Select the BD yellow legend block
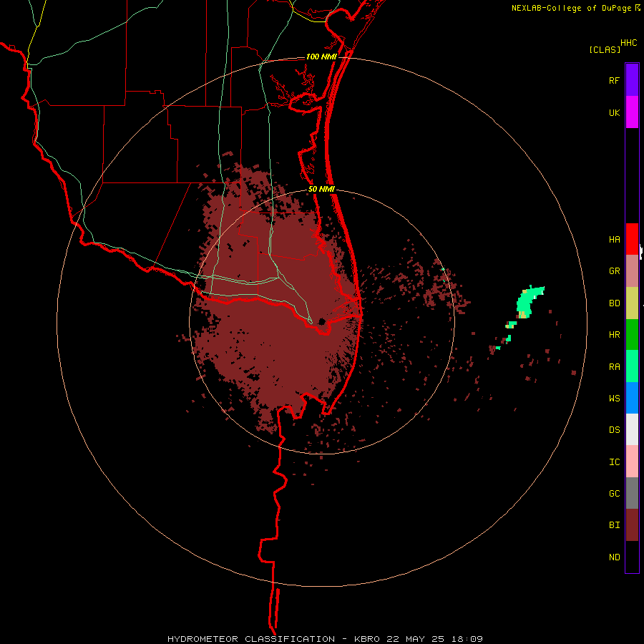644x644 pixels. [632, 303]
